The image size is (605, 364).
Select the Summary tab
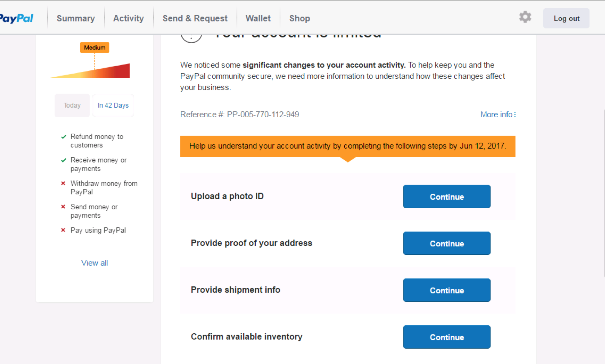coord(76,18)
